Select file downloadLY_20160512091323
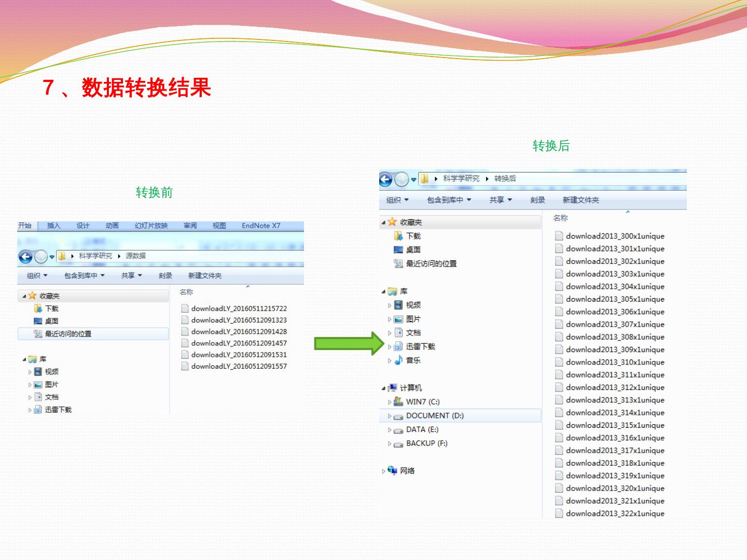747x560 pixels. [x=239, y=320]
